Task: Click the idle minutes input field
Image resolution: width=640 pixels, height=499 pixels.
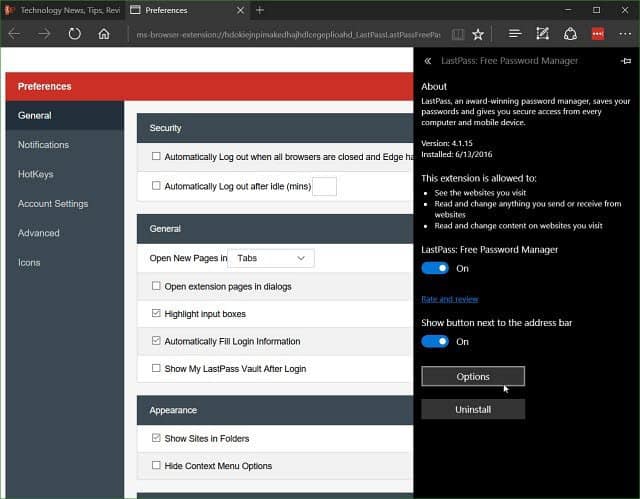Action: [x=324, y=186]
